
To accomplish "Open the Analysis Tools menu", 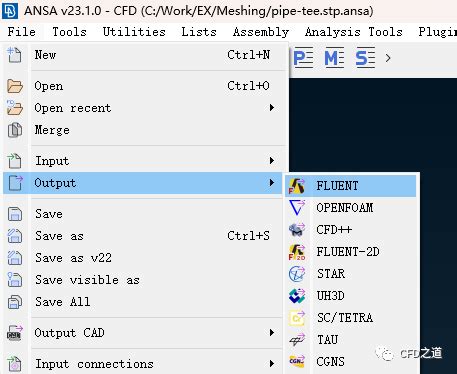I will pyautogui.click(x=354, y=32).
